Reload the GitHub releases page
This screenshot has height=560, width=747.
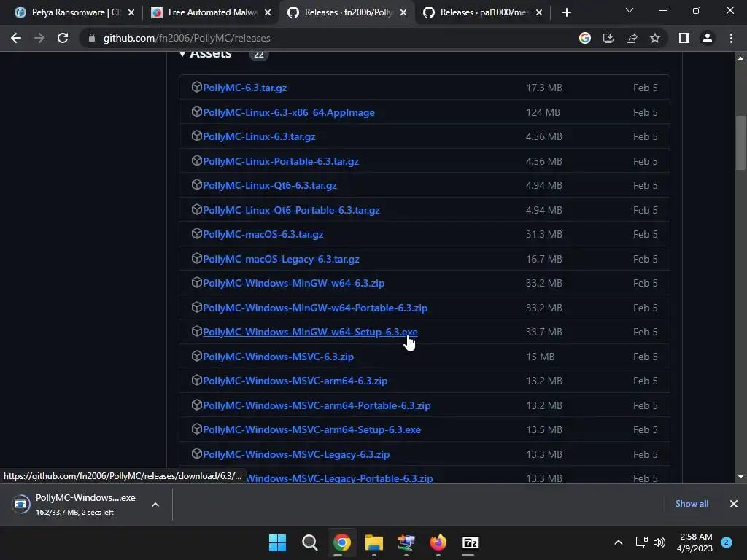coord(63,38)
